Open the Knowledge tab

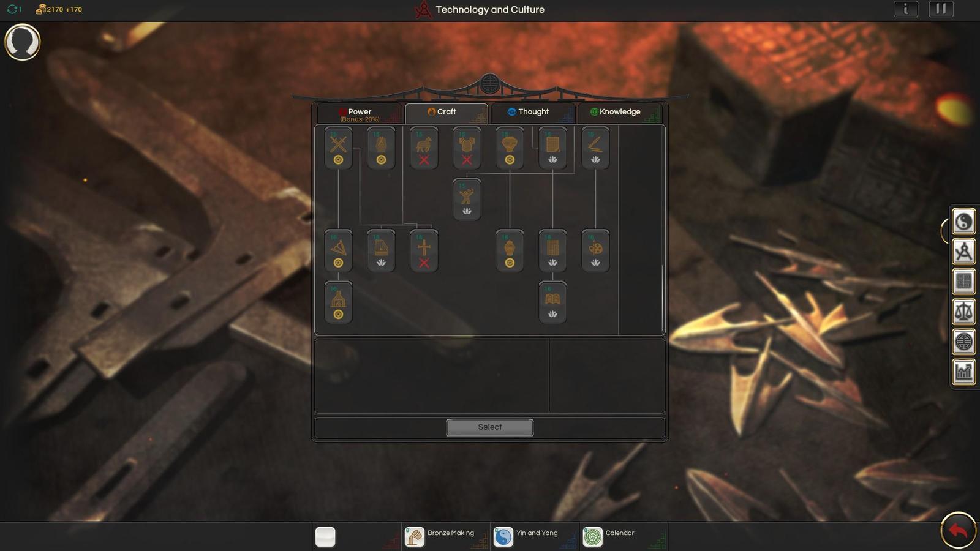tap(619, 112)
